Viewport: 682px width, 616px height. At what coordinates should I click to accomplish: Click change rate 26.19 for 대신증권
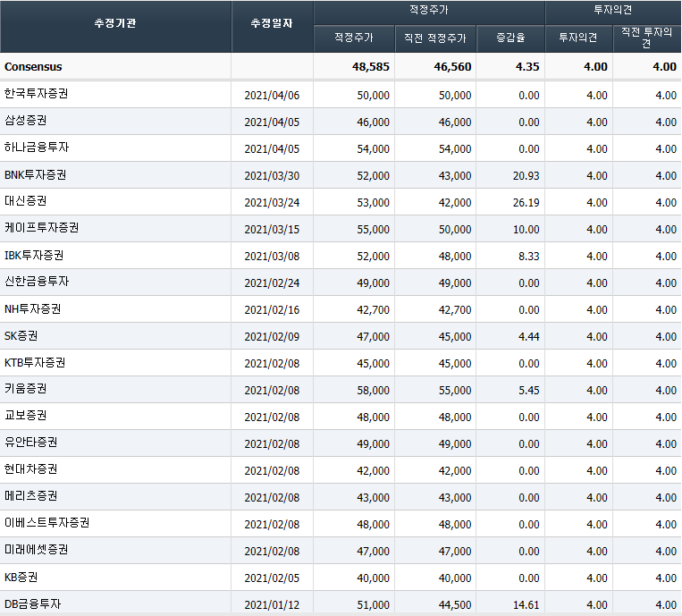click(x=526, y=203)
